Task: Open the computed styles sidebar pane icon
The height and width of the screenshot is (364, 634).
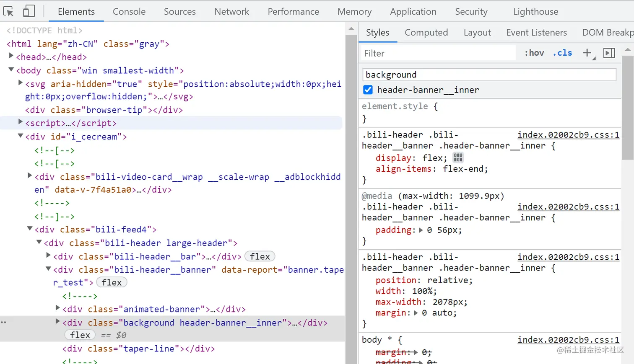Action: tap(609, 53)
